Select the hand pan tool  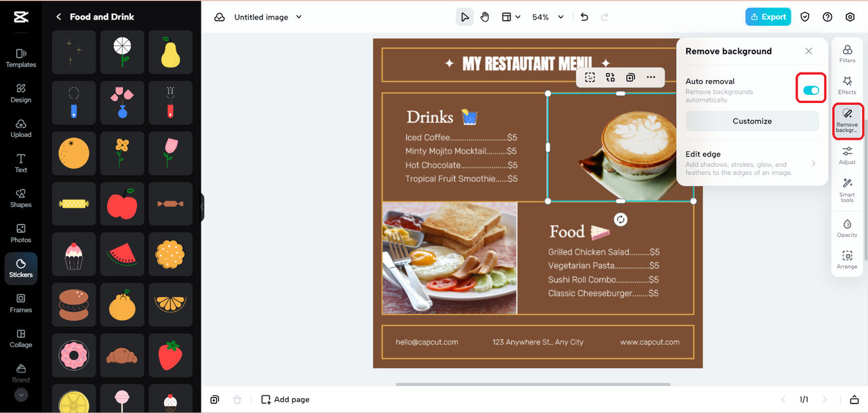485,17
